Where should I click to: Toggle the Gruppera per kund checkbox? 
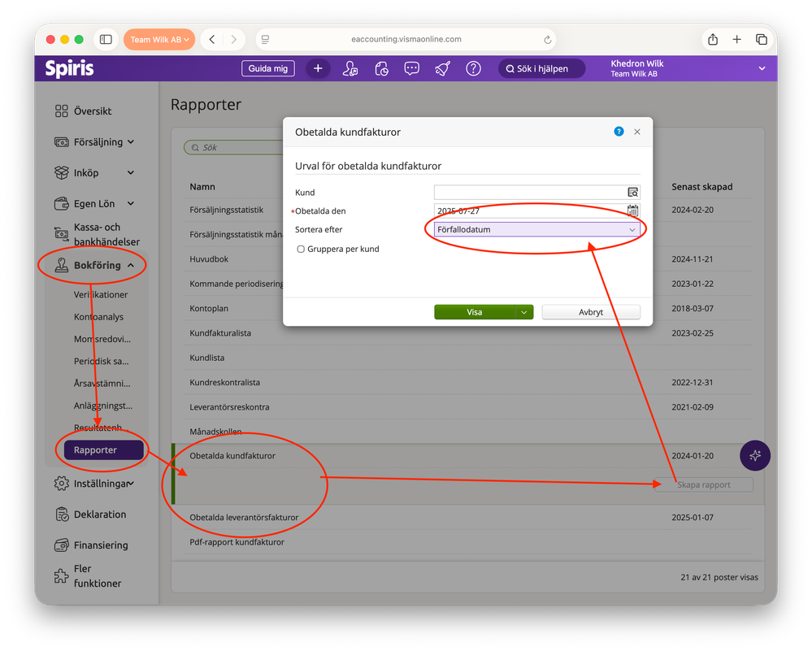(x=301, y=250)
